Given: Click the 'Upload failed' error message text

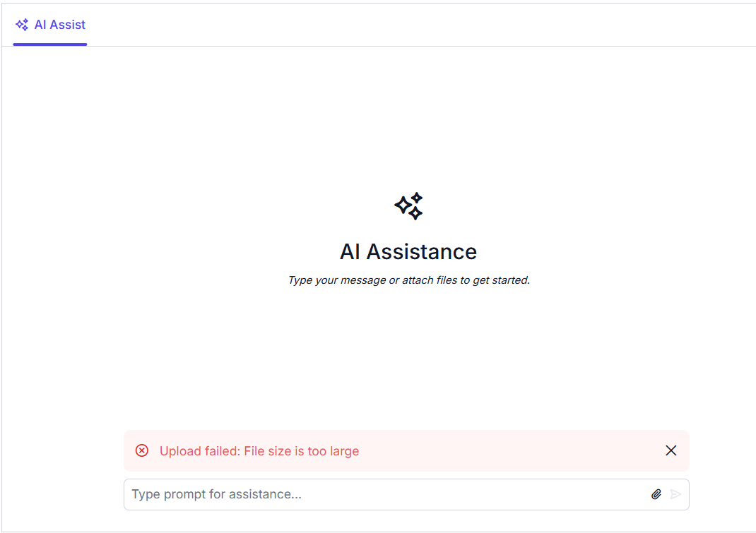Looking at the screenshot, I should pyautogui.click(x=259, y=451).
